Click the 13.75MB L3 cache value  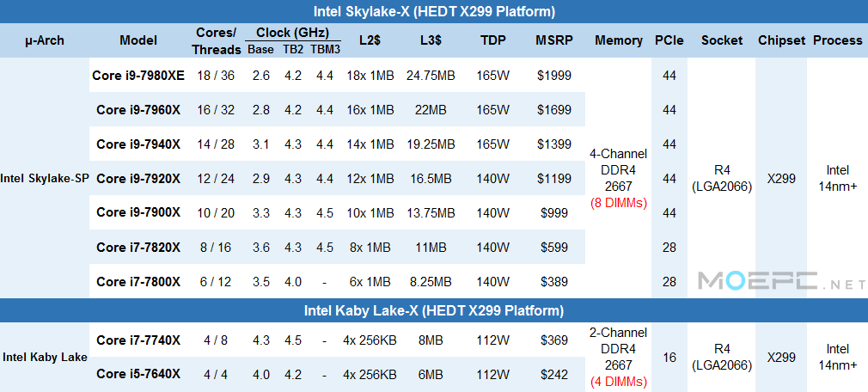(x=430, y=212)
